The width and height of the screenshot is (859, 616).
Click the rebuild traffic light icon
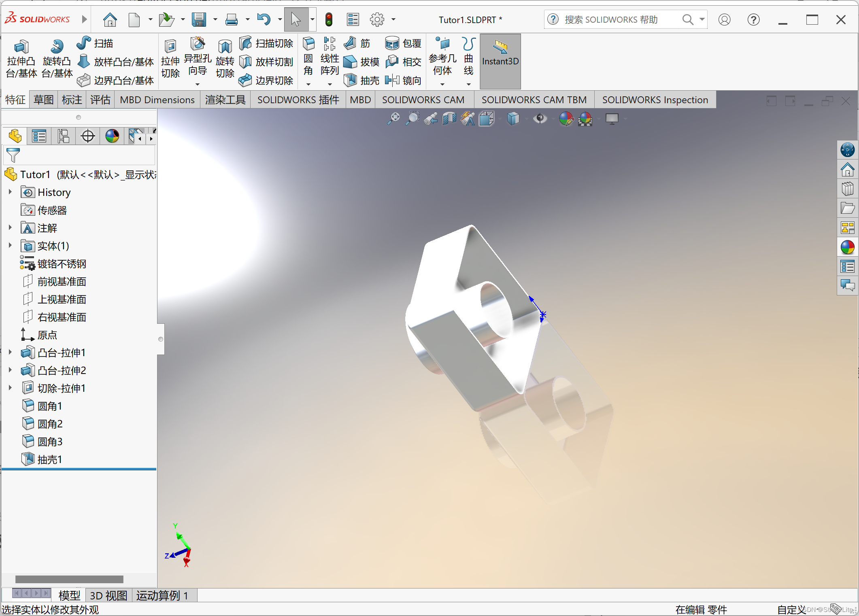(x=329, y=19)
